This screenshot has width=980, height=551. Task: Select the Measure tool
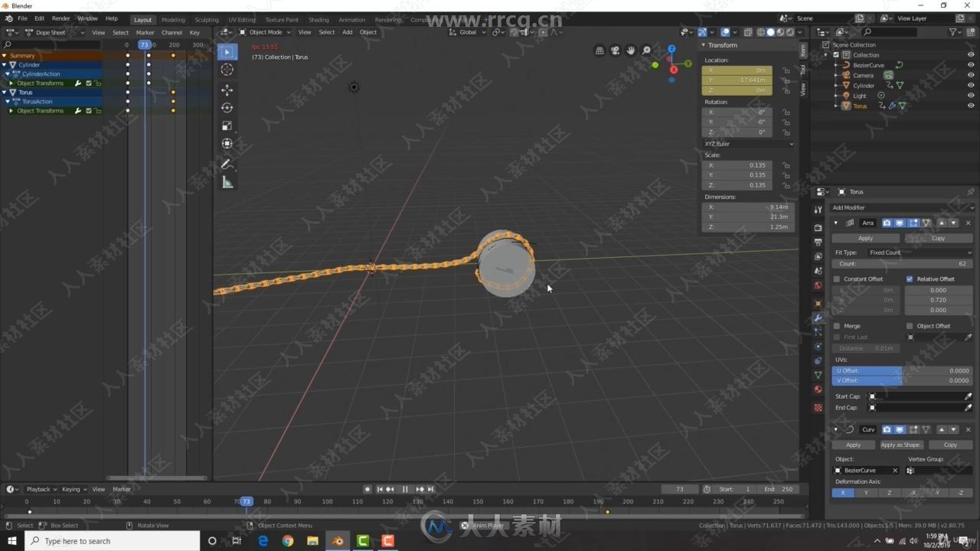(227, 182)
